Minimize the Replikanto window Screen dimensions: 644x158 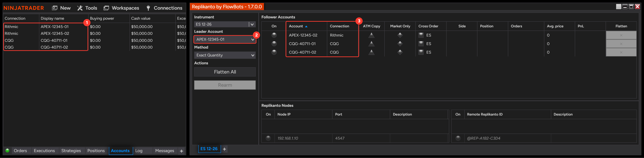[625, 7]
